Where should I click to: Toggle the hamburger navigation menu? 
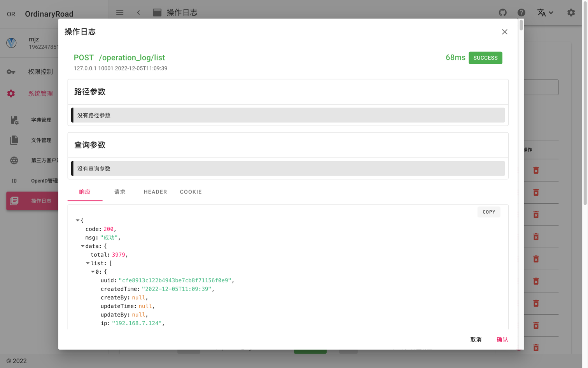click(x=120, y=13)
